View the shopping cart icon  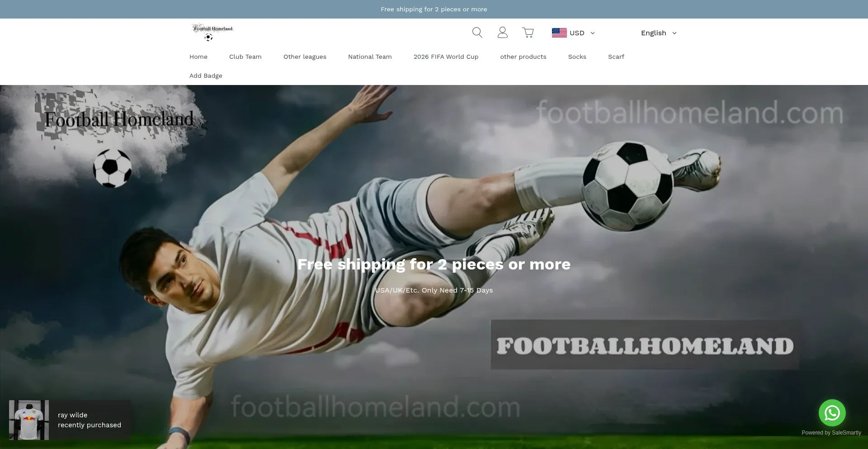528,33
